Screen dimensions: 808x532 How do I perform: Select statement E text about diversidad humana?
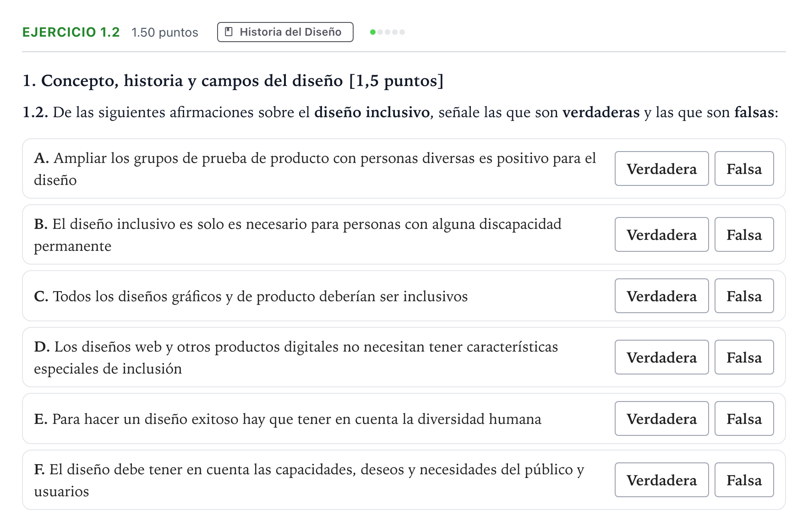point(287,419)
